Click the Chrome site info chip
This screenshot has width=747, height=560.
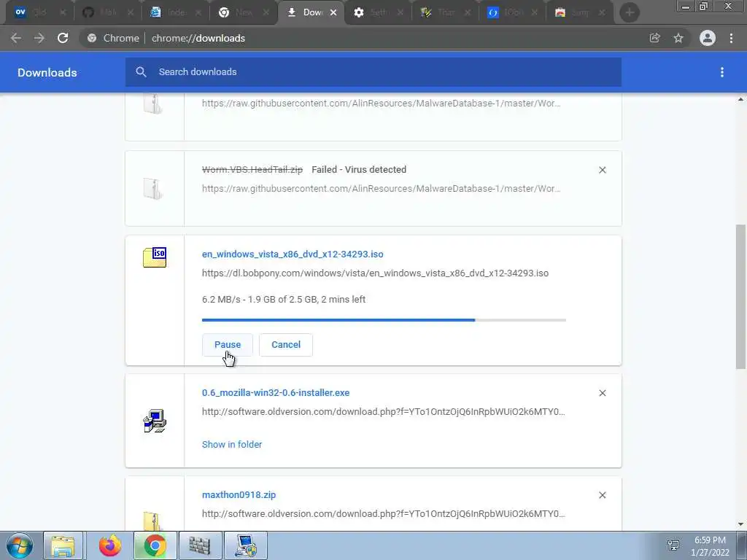(x=113, y=38)
